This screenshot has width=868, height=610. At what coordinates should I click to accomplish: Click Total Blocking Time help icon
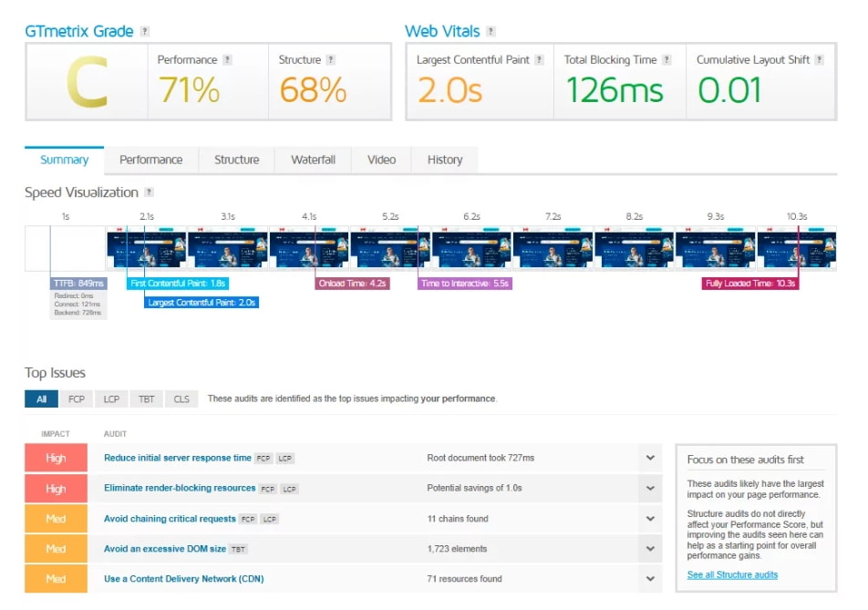click(x=666, y=60)
